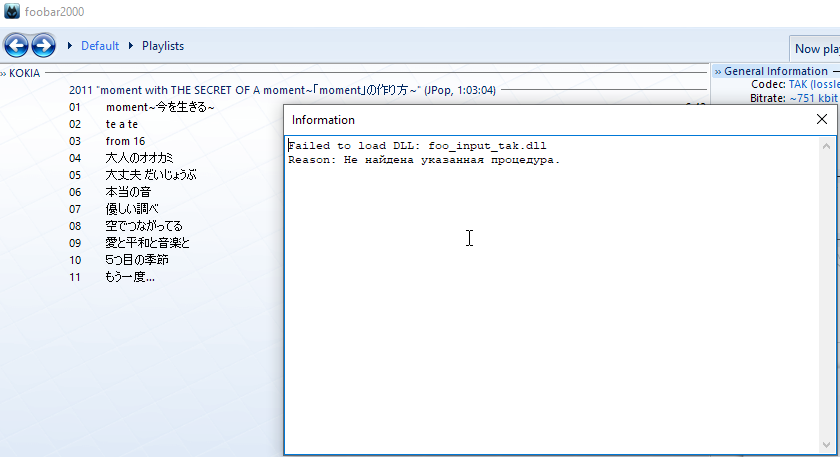Viewport: 840px width, 457px height.
Task: Expand the arrow before Default
Action: [70, 46]
